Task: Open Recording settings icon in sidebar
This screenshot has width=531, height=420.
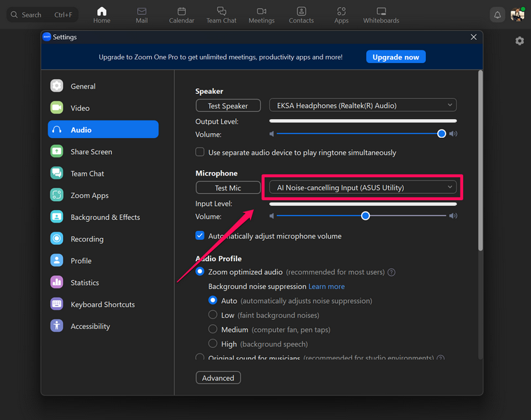Action: tap(57, 239)
